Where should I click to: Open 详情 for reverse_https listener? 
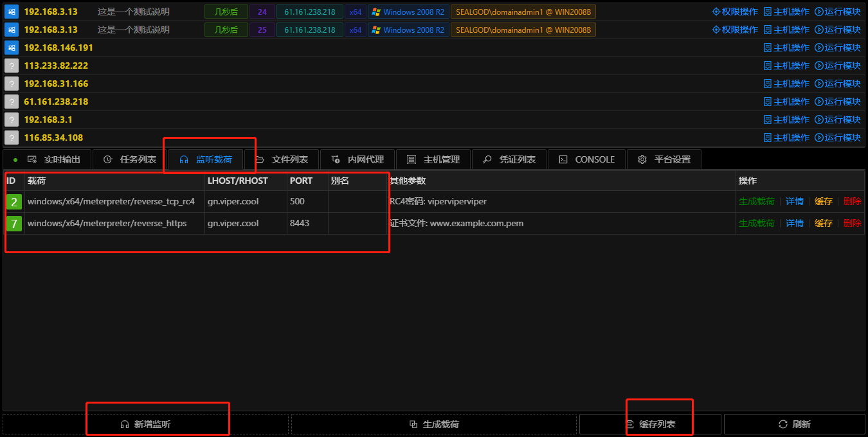794,223
